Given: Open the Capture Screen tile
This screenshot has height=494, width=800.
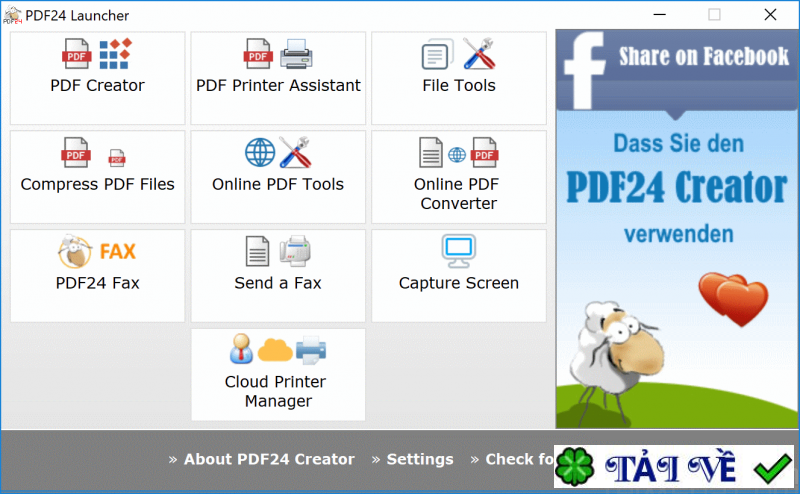Looking at the screenshot, I should pos(459,276).
